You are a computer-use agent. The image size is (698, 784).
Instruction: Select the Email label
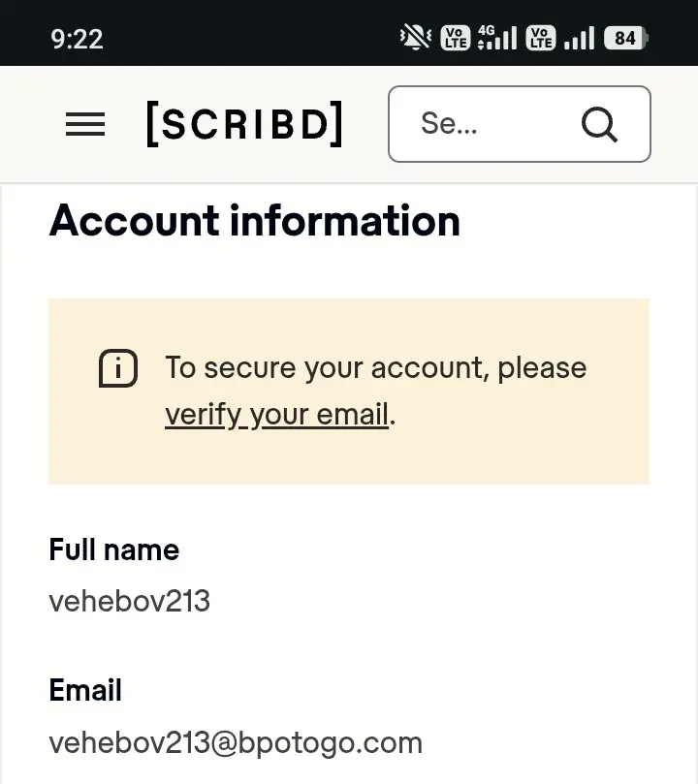point(85,690)
